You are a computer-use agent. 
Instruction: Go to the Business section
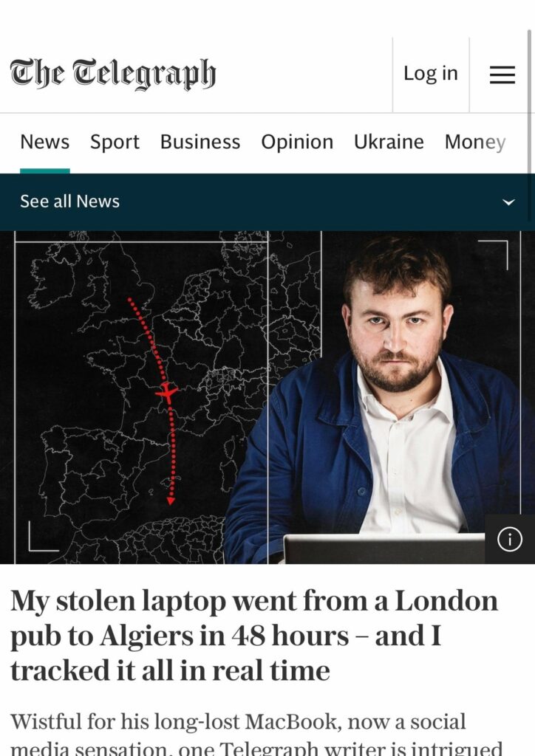pyautogui.click(x=200, y=142)
